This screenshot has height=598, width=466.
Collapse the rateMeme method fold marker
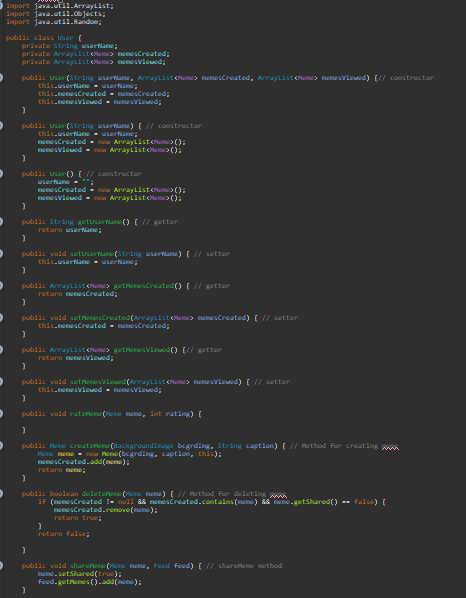pos(1,414)
